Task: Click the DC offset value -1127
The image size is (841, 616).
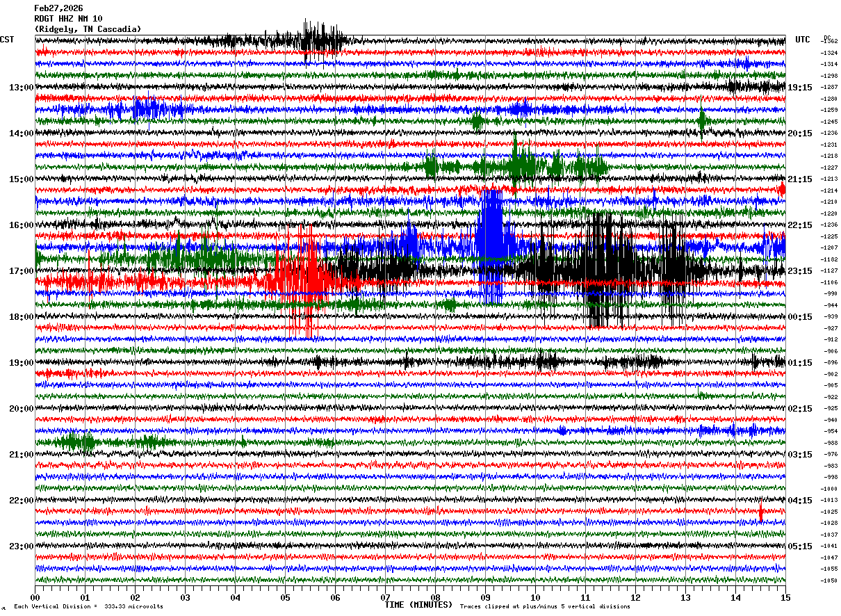Action: pos(829,270)
